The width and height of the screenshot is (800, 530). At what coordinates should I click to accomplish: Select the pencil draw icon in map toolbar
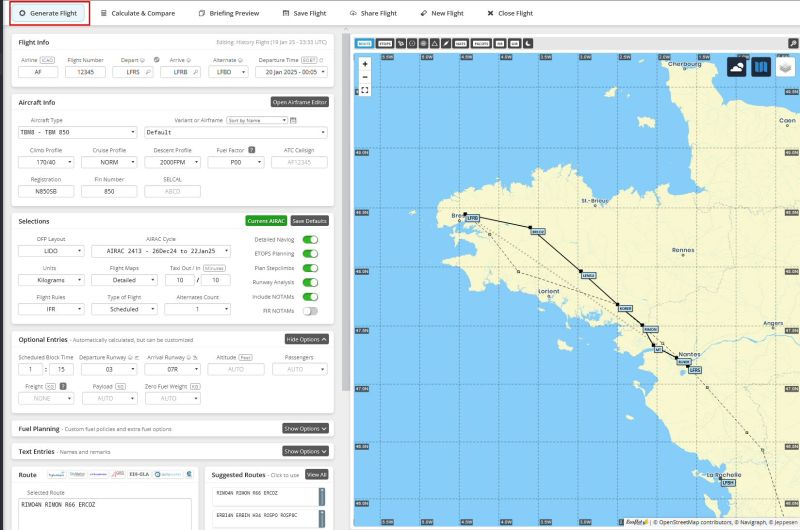coord(446,43)
